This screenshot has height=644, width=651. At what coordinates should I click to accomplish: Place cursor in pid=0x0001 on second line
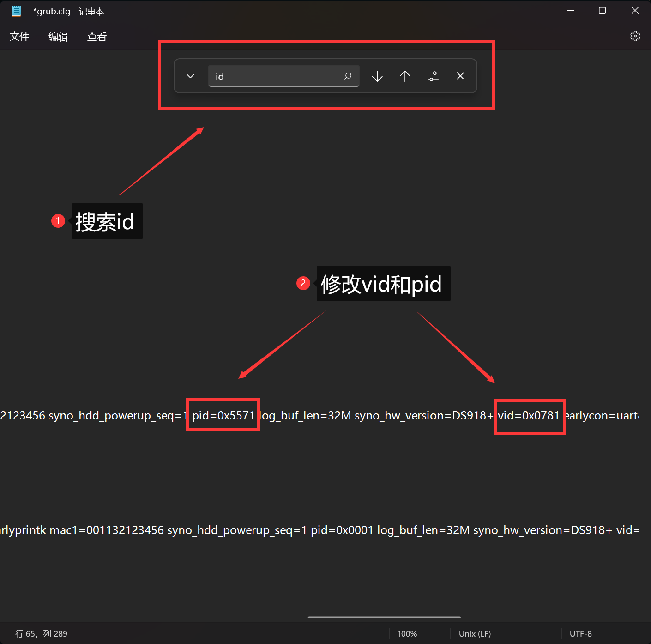[x=342, y=530]
